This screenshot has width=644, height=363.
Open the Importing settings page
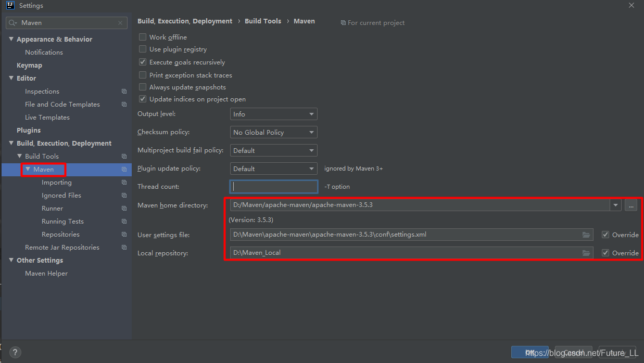pos(57,182)
